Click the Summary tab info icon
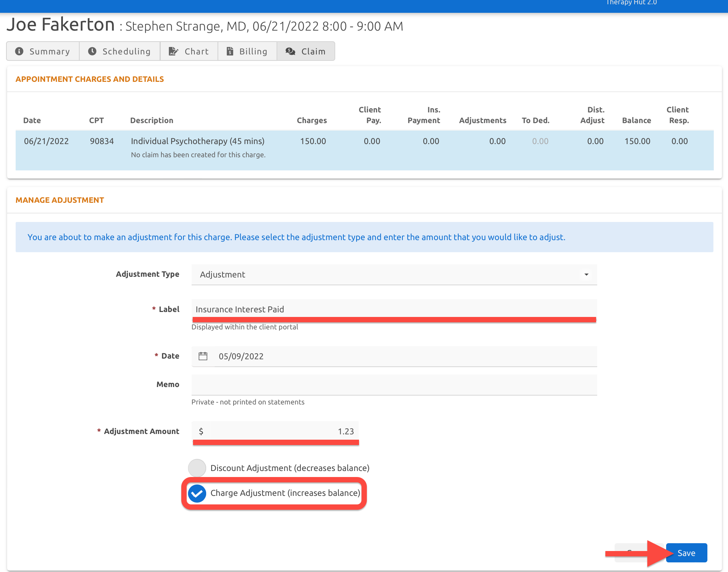This screenshot has height=572, width=728. [19, 51]
